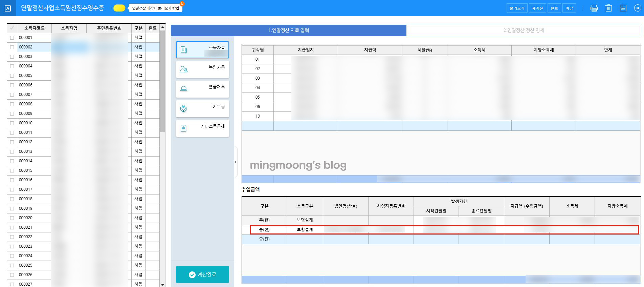Open the 연말정산 대상자 불러오기 방법 help

155,8
